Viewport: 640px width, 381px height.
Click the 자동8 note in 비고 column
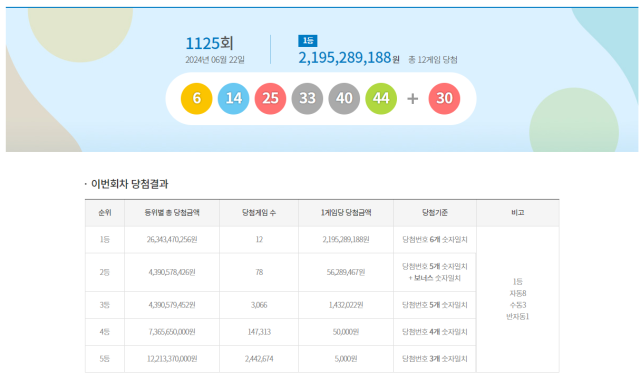click(518, 294)
